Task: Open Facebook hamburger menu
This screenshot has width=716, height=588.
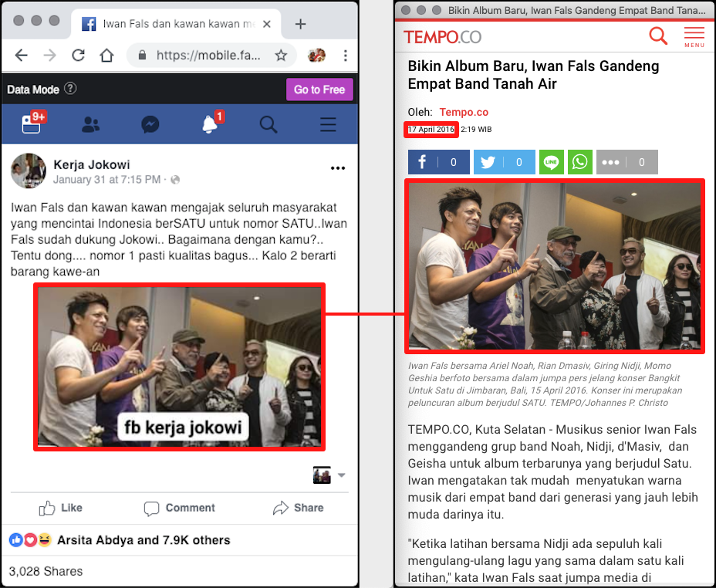Action: tap(328, 125)
